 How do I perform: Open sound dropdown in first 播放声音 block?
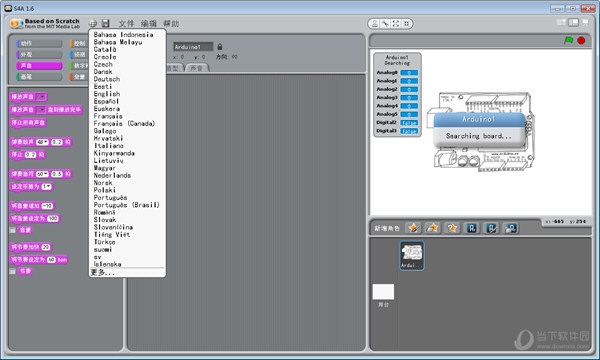(x=41, y=97)
